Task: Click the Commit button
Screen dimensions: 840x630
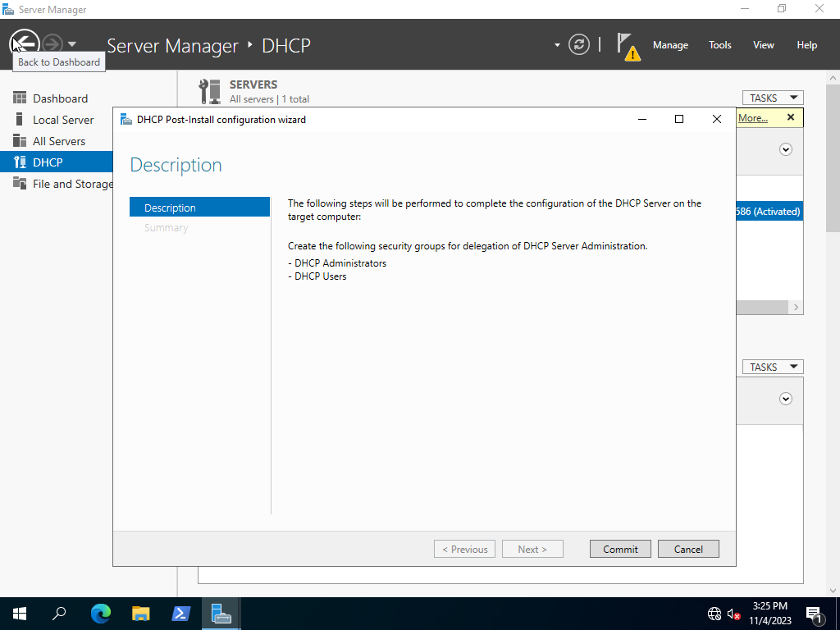Action: coord(620,549)
